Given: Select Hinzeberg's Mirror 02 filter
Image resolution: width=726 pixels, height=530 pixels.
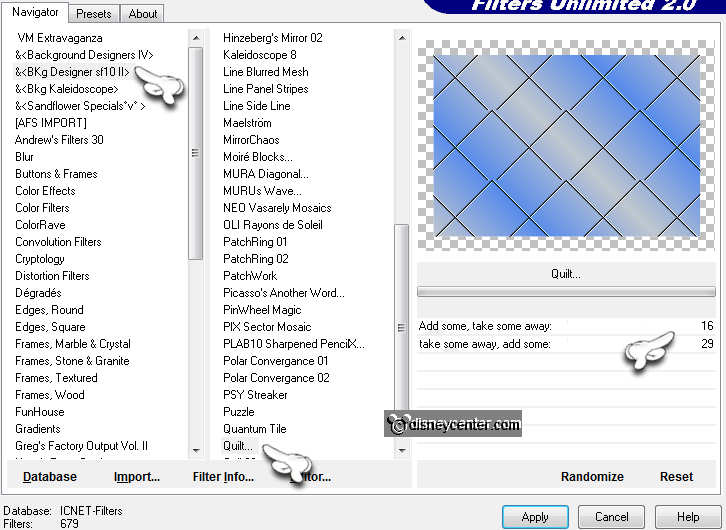Looking at the screenshot, I should coord(273,38).
